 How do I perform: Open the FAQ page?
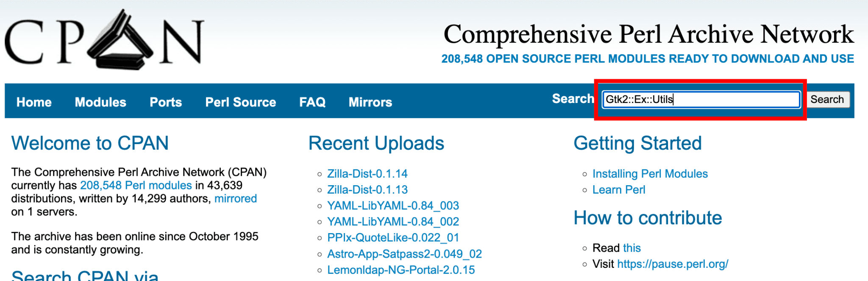[x=312, y=102]
